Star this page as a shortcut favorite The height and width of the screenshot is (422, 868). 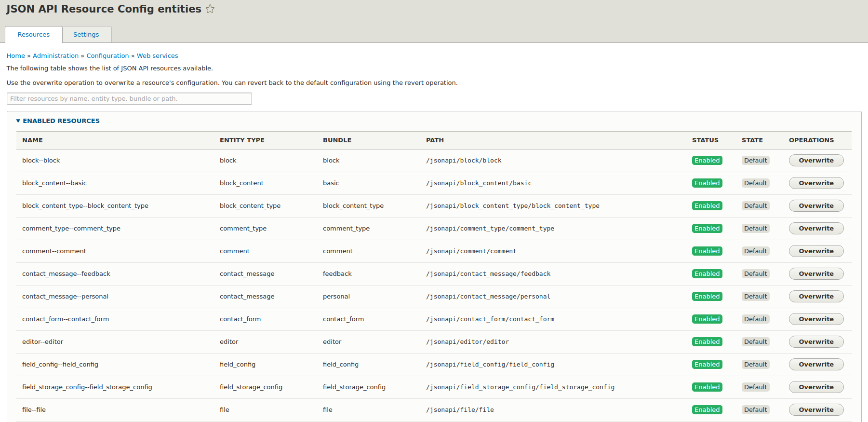(x=210, y=9)
